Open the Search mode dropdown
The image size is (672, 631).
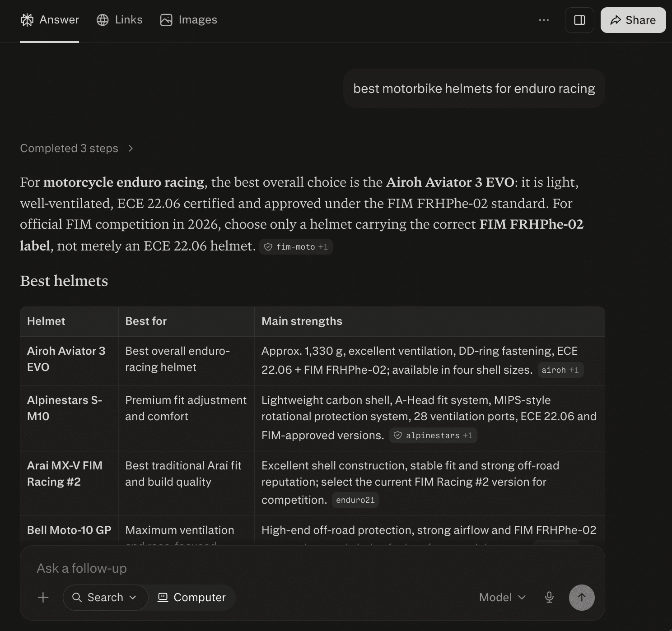pyautogui.click(x=105, y=598)
